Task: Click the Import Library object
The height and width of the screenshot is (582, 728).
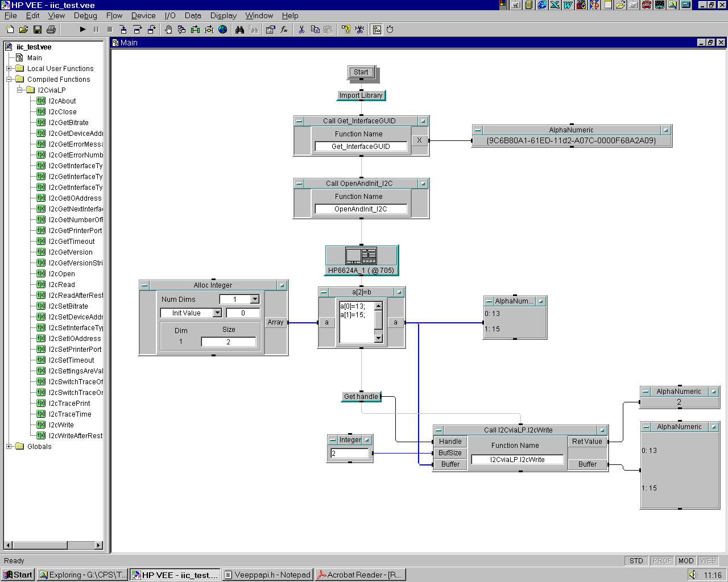Action: (x=361, y=95)
